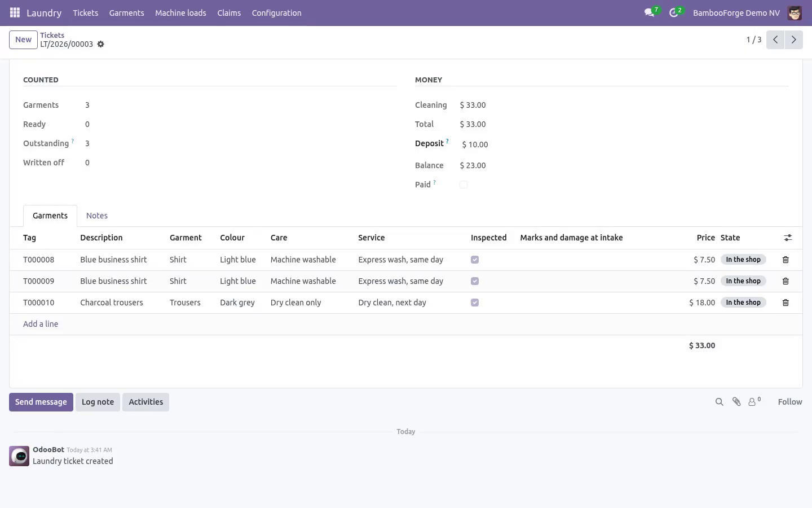
Task: Open the Claims menu
Action: click(229, 12)
